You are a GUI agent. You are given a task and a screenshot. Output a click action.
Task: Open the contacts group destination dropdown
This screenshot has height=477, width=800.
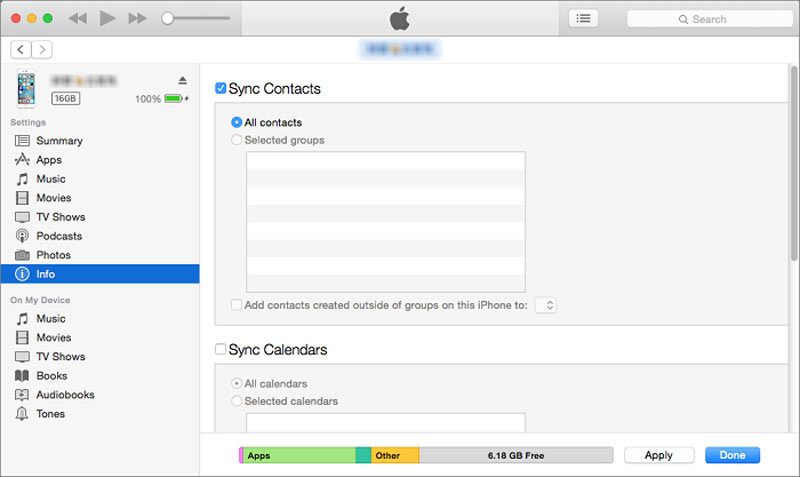[x=545, y=305]
